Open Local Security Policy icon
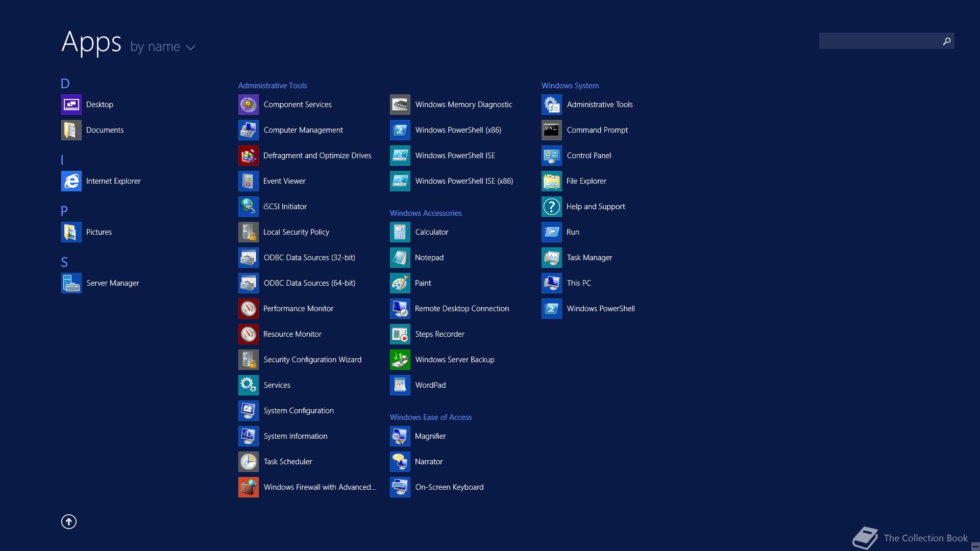 point(249,232)
